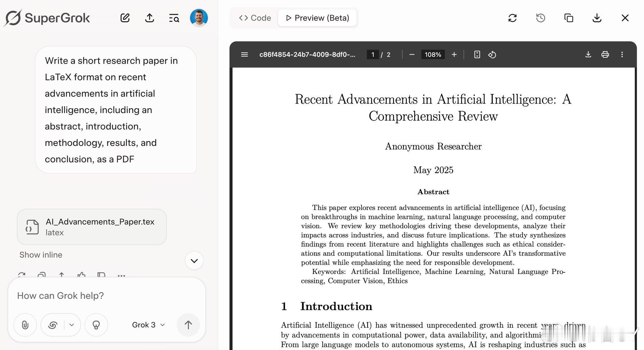
Task: Click the 108% zoom level field
Action: [433, 55]
